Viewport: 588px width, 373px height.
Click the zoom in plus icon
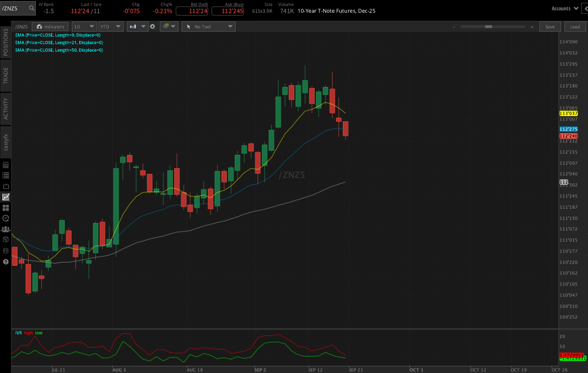click(532, 27)
